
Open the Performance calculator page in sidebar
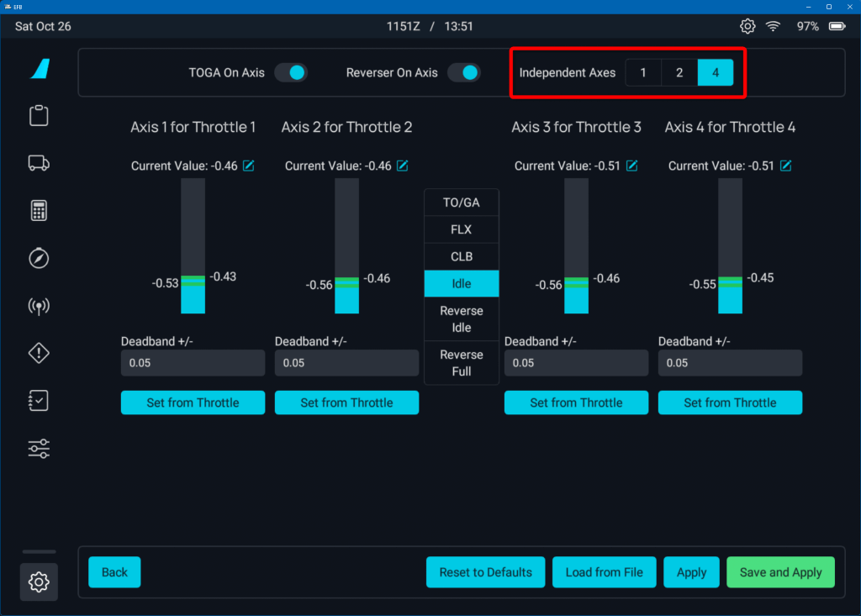point(39,211)
